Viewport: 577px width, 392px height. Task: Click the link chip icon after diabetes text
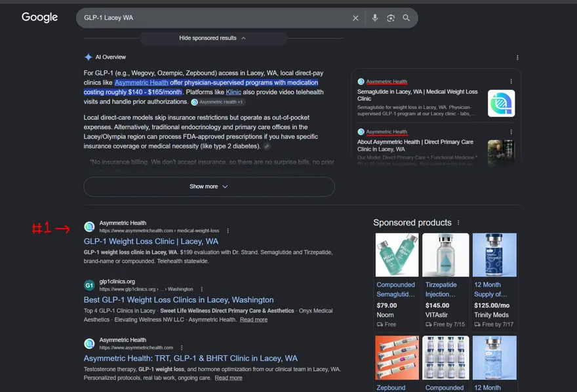[267, 146]
